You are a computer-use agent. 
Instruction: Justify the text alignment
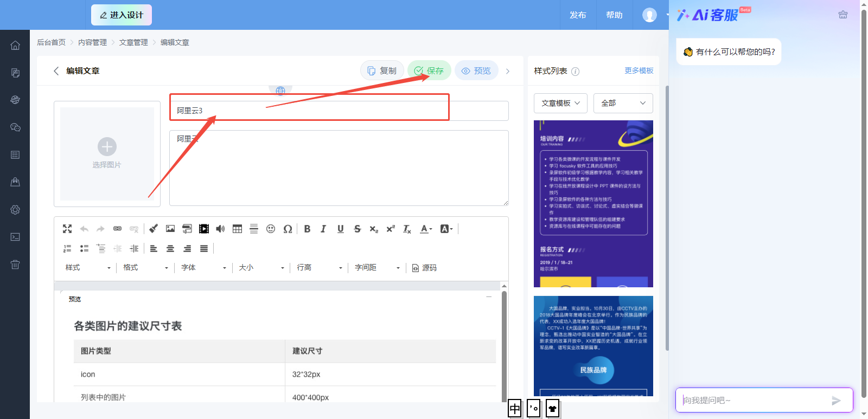pos(204,248)
